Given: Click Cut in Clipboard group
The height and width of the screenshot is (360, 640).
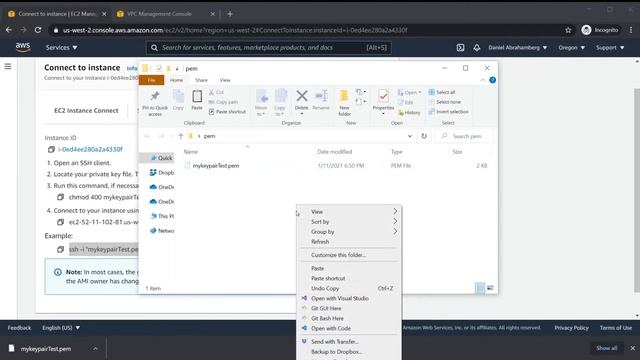Looking at the screenshot, I should tap(216, 92).
